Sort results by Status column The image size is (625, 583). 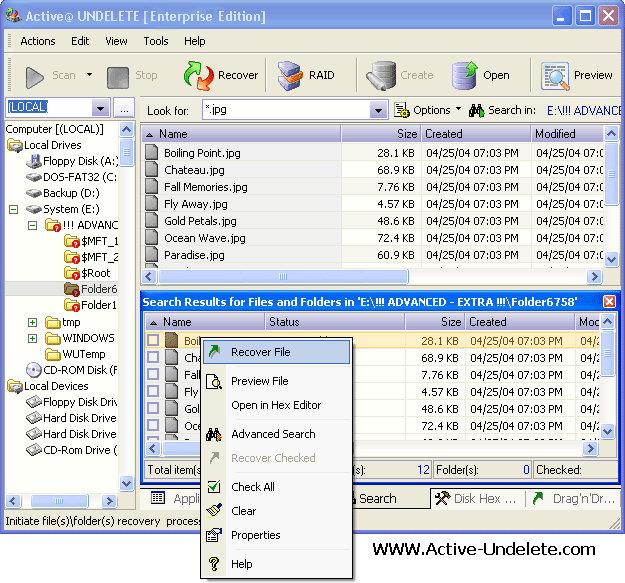pos(335,322)
